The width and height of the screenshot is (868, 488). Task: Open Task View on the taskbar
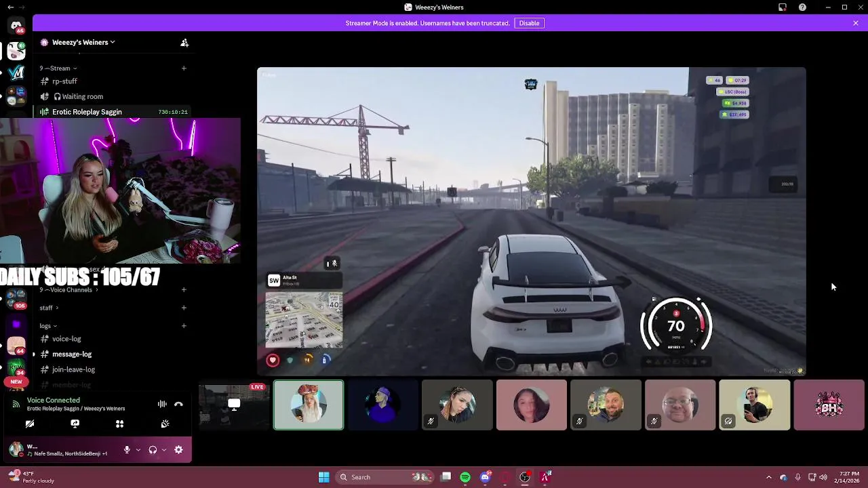446,477
